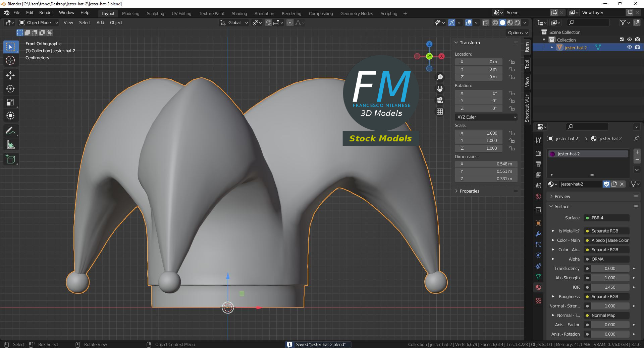Toggle proportional editing in the header

click(290, 23)
